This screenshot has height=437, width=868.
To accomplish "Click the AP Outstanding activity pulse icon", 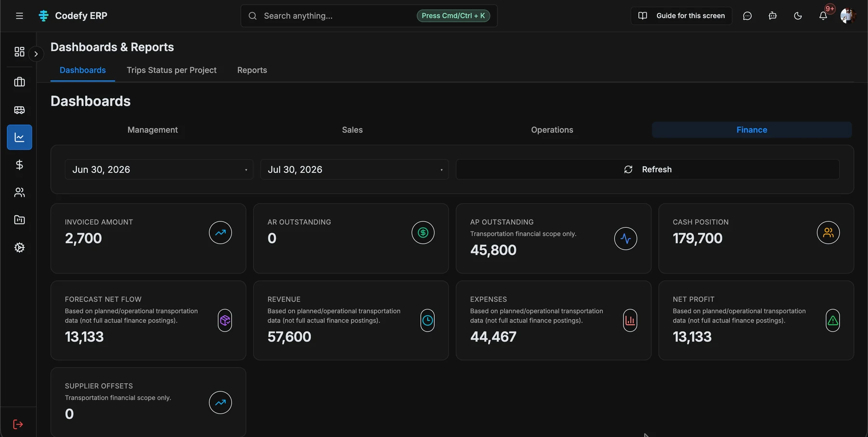I will 625,238.
